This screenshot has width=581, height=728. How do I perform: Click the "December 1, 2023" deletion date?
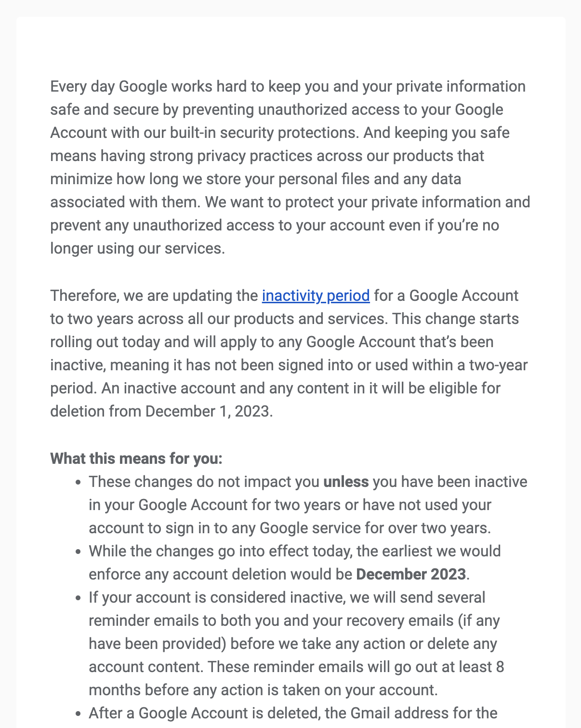coord(207,411)
